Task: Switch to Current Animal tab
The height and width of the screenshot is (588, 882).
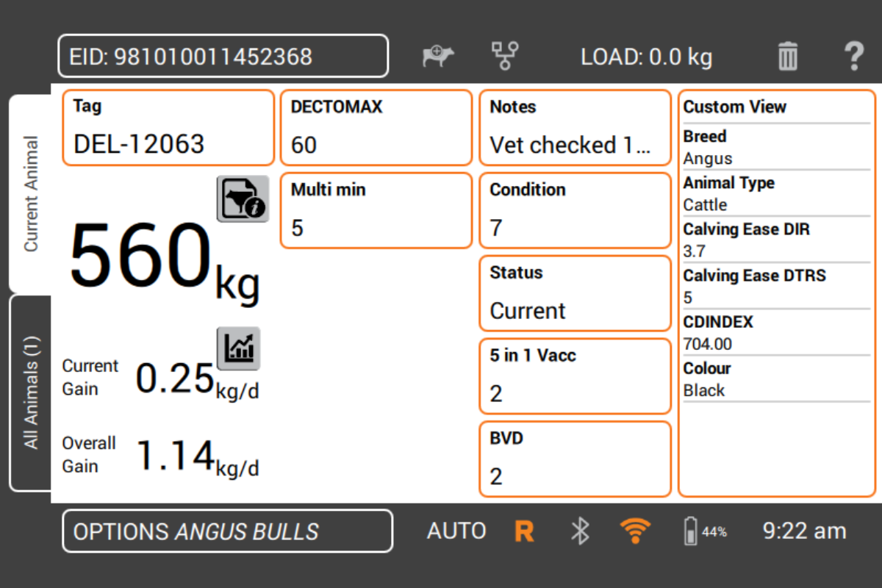Action: [30, 194]
